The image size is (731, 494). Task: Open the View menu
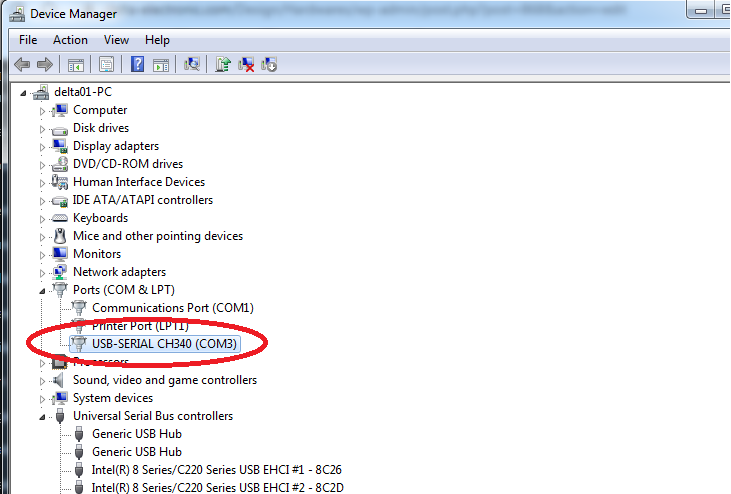click(x=116, y=40)
